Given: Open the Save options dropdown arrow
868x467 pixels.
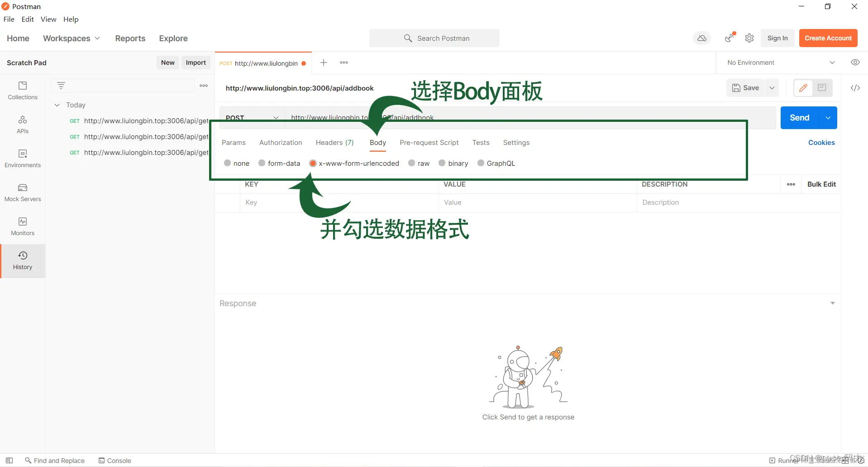Looking at the screenshot, I should click(772, 88).
